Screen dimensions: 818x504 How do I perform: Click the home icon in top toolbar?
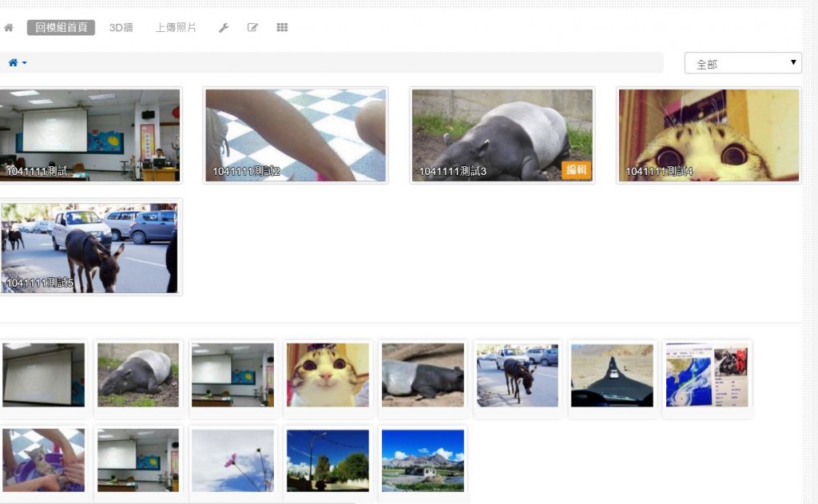[x=9, y=28]
